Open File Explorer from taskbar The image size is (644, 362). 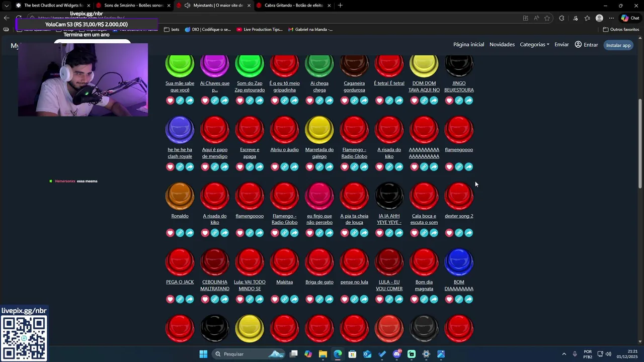click(323, 354)
